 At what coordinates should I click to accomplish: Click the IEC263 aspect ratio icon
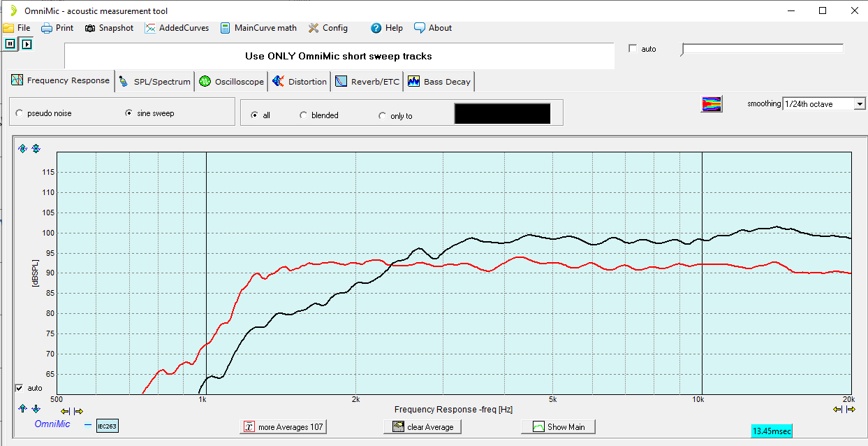tap(107, 425)
